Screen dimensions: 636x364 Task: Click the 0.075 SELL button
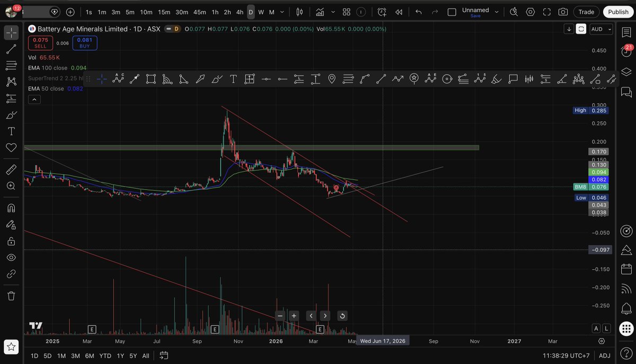40,43
